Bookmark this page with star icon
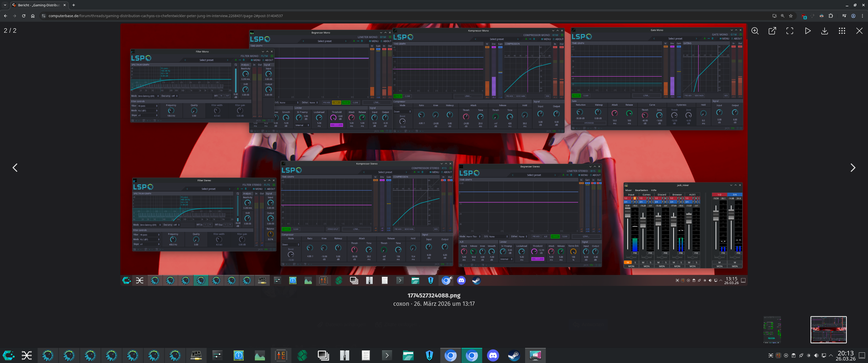This screenshot has height=363, width=868. (x=791, y=16)
